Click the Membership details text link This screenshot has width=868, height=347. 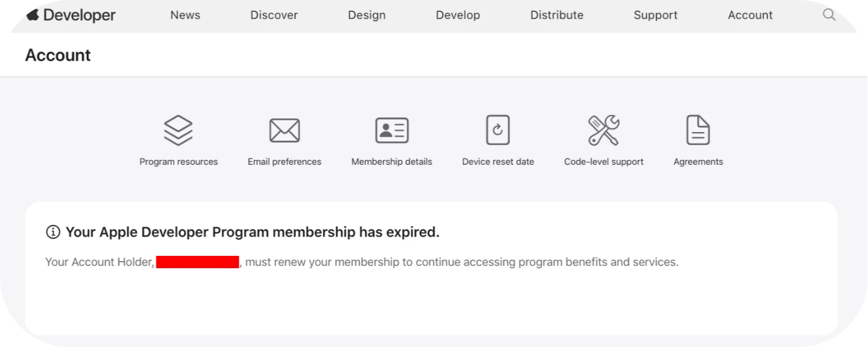392,162
